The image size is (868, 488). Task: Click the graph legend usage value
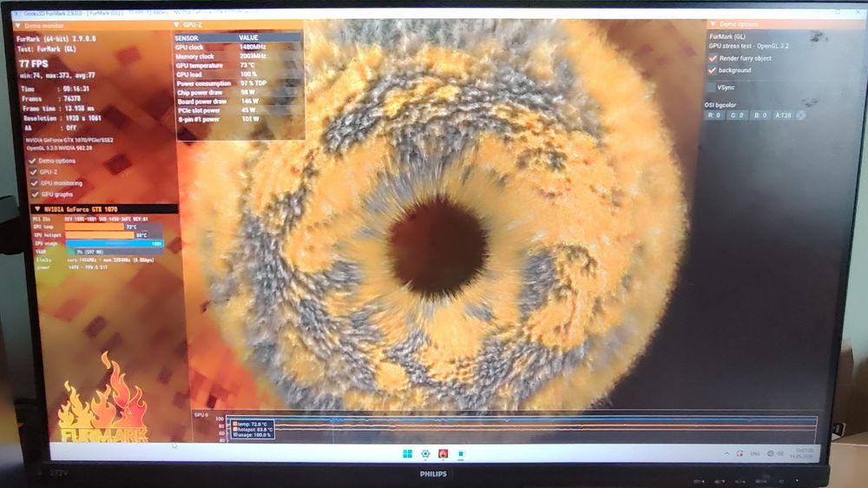coord(253,435)
